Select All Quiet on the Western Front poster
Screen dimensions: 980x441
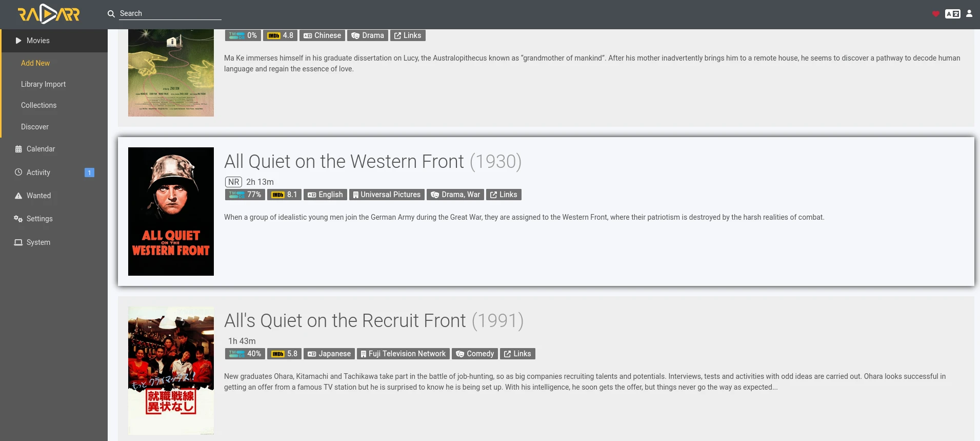pyautogui.click(x=171, y=212)
